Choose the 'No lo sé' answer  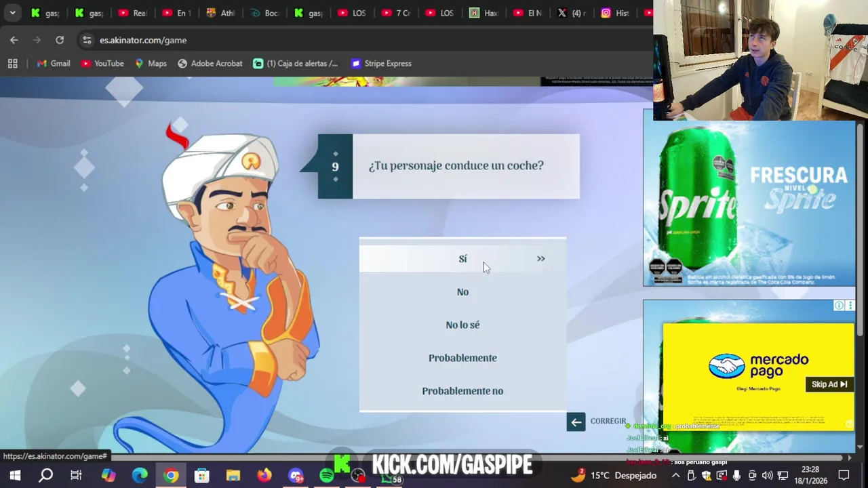(462, 325)
